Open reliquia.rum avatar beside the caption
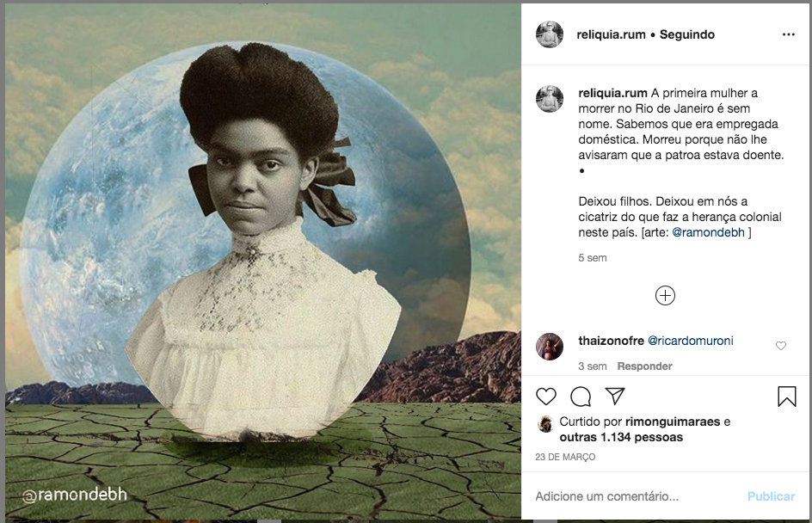 tap(550, 99)
